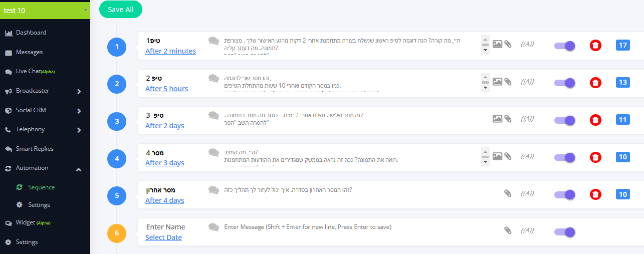Turn off the toggle for message 3
The width and height of the screenshot is (644, 254).
(x=564, y=120)
